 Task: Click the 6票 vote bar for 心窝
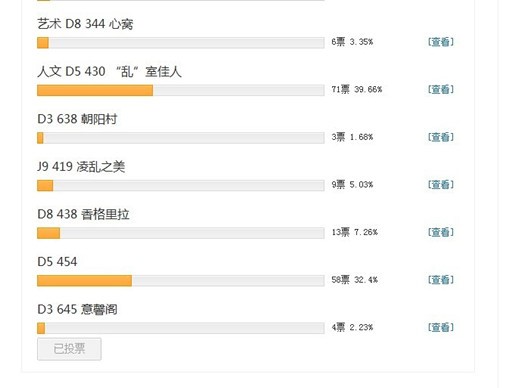[181, 43]
